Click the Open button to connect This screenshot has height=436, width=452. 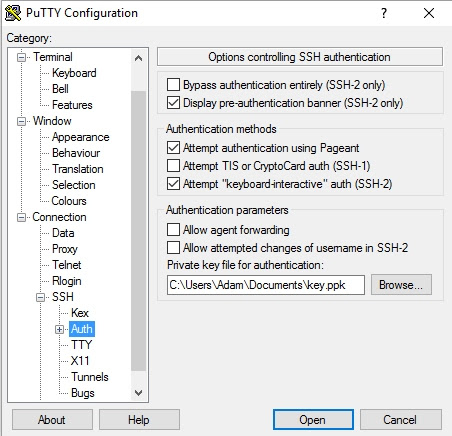click(x=313, y=420)
